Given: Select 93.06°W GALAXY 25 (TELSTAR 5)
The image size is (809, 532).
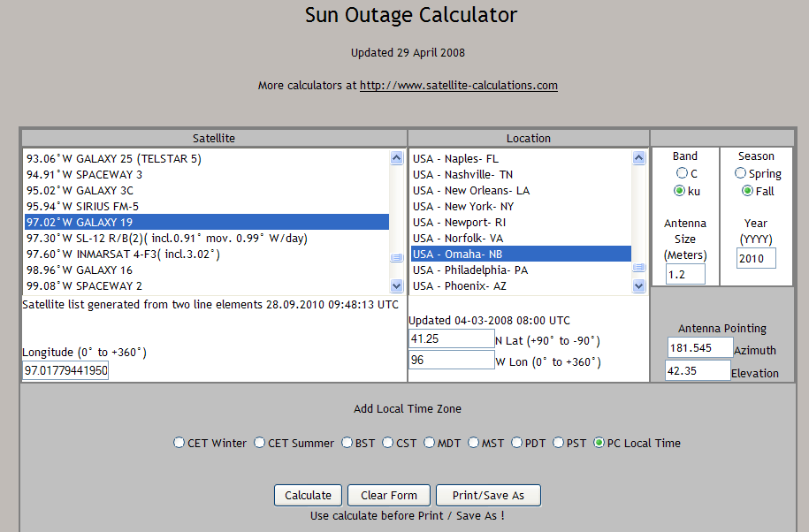Looking at the screenshot, I should (x=207, y=159).
